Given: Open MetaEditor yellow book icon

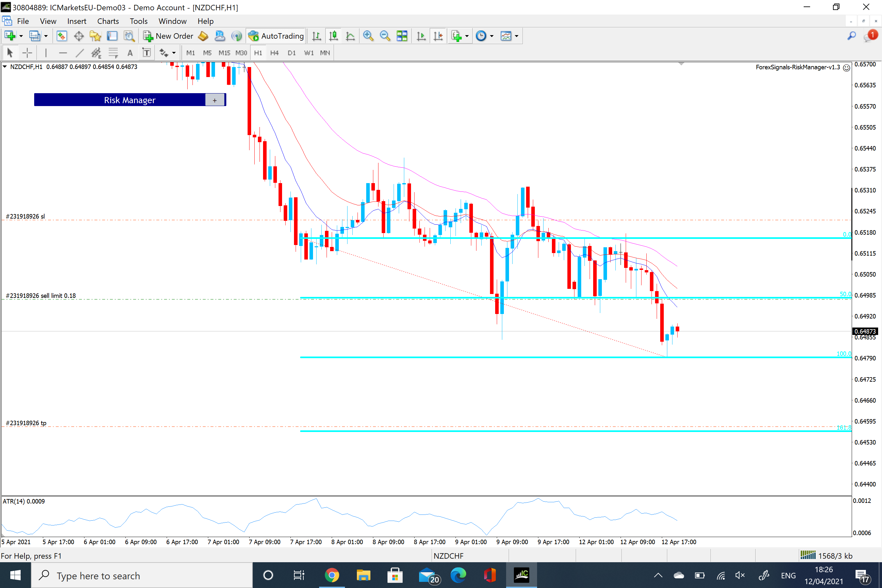Looking at the screenshot, I should tap(203, 36).
